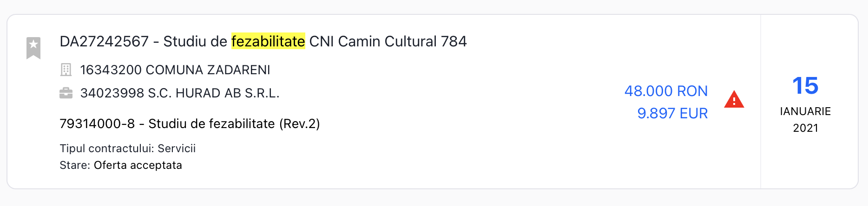The height and width of the screenshot is (206, 868).
Task: Open the DA27242567 contract title
Action: (104, 42)
